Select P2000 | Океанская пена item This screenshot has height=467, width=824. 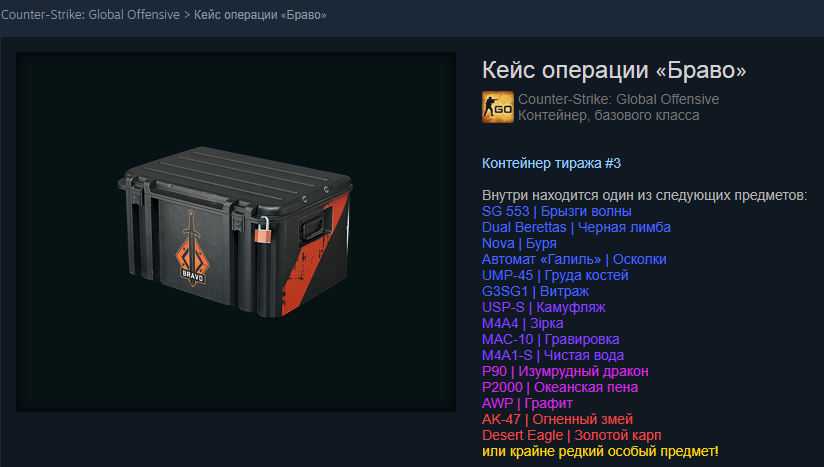(x=560, y=388)
